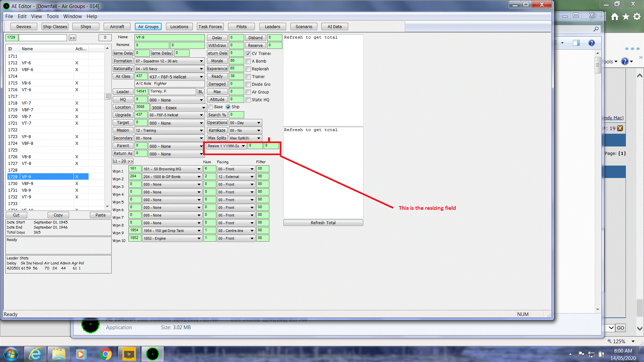Enable the A Bomb checkbox
The height and width of the screenshot is (362, 644).
click(248, 61)
